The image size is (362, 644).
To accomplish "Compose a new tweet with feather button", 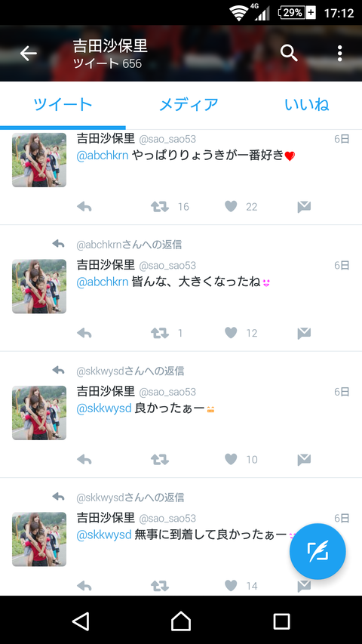I will click(x=318, y=551).
